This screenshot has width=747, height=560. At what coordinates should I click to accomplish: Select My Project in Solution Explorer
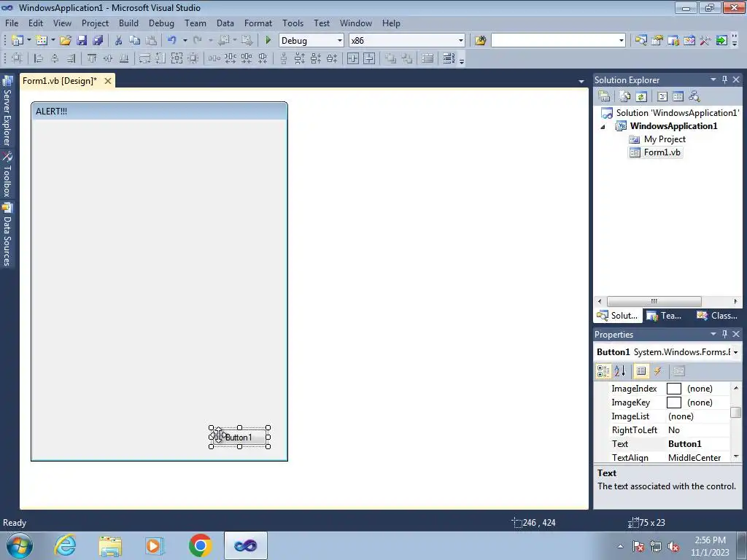(657, 139)
